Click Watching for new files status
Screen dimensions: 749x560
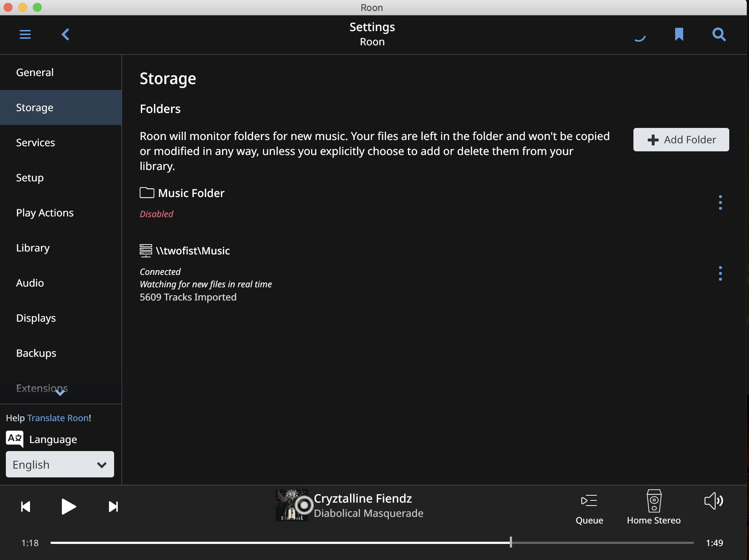click(x=206, y=284)
